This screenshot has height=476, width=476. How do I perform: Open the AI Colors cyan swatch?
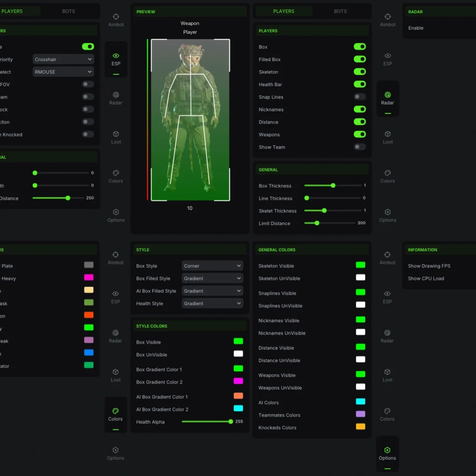click(360, 402)
